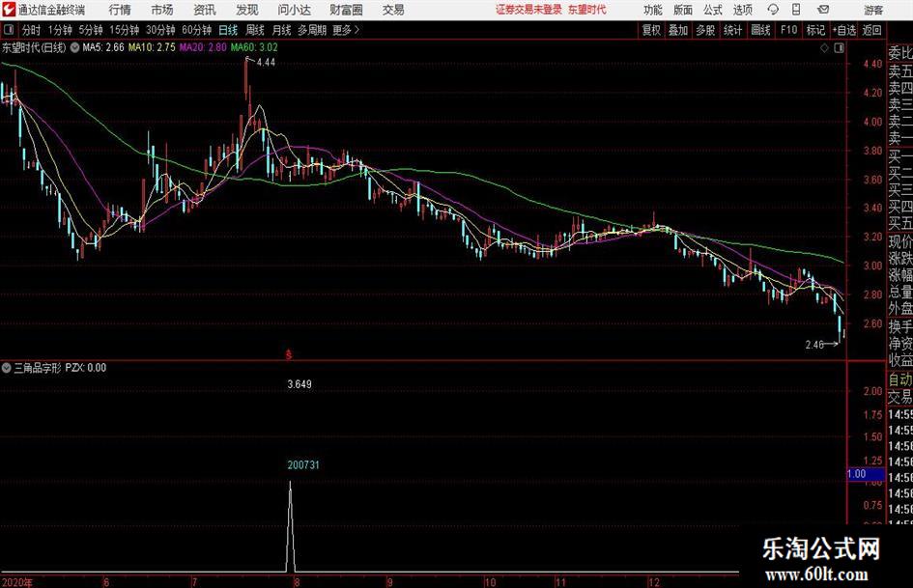Image resolution: width=913 pixels, height=588 pixels.
Task: Open the 公式 menu
Action: [712, 10]
